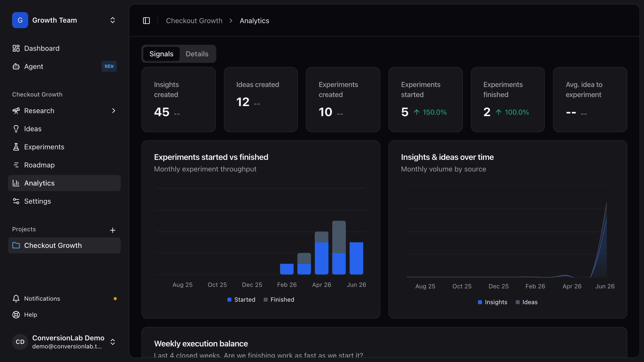
Task: Click the tallest bar in experiments chart
Action: coord(339,248)
